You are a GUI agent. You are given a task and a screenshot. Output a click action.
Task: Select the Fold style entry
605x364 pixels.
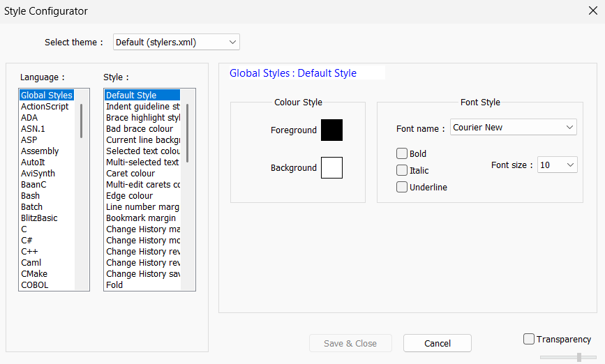pyautogui.click(x=114, y=285)
